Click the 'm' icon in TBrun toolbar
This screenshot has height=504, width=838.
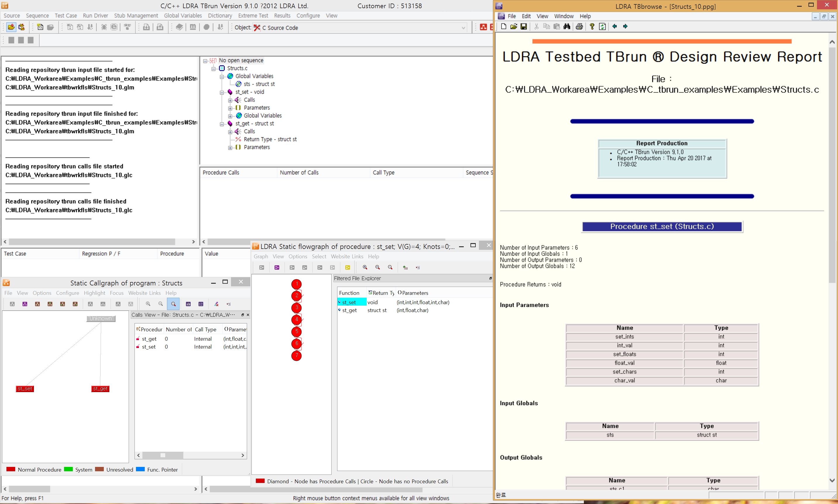coord(193,27)
